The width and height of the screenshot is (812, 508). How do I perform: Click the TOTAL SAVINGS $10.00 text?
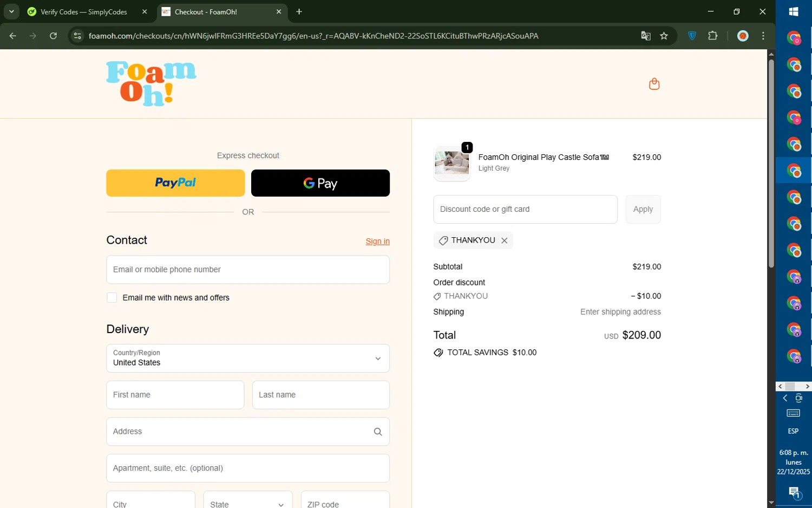coord(492,353)
